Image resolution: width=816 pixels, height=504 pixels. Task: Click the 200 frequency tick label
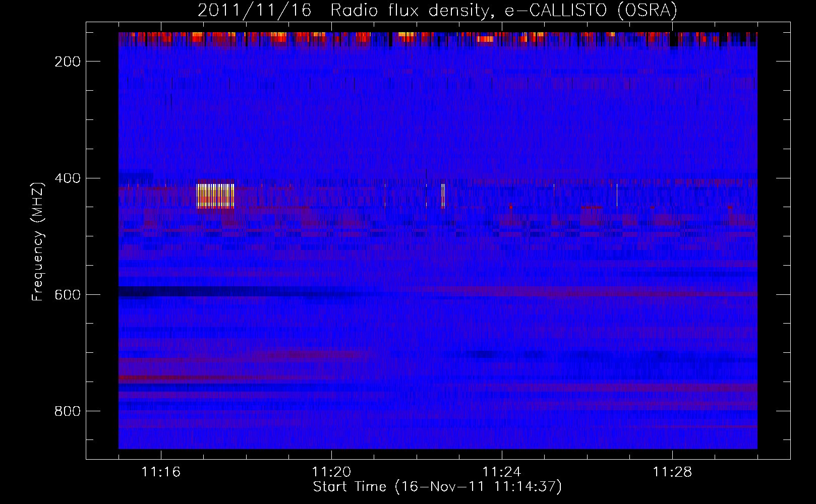(x=67, y=61)
